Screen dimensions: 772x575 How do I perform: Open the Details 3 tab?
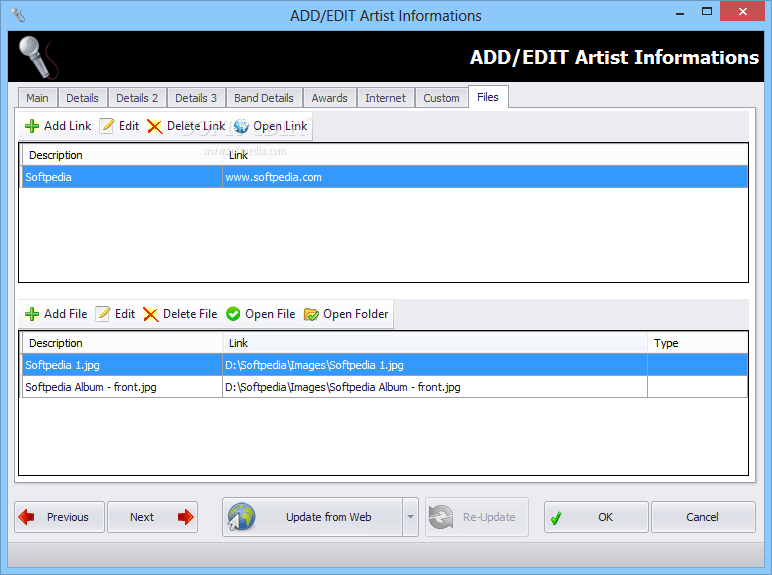point(196,98)
